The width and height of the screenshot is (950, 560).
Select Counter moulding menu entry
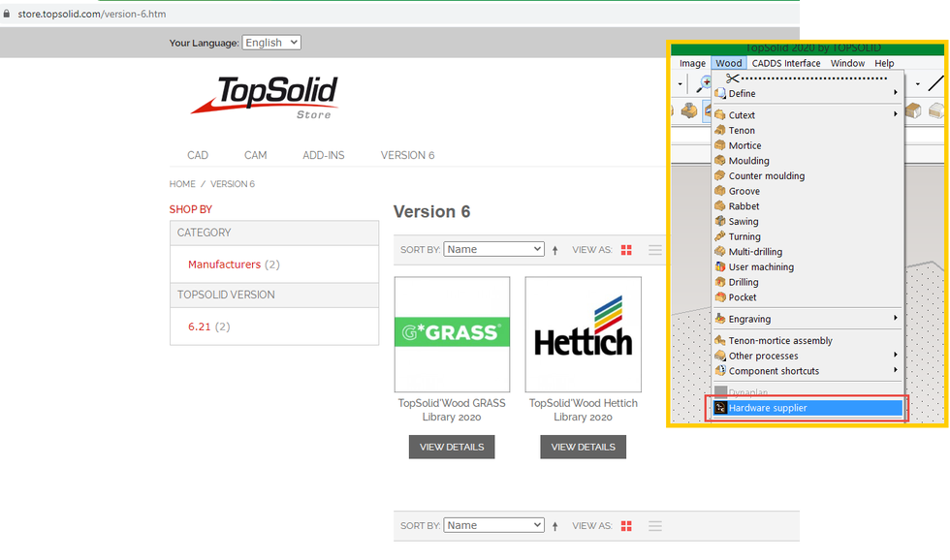coord(807,175)
